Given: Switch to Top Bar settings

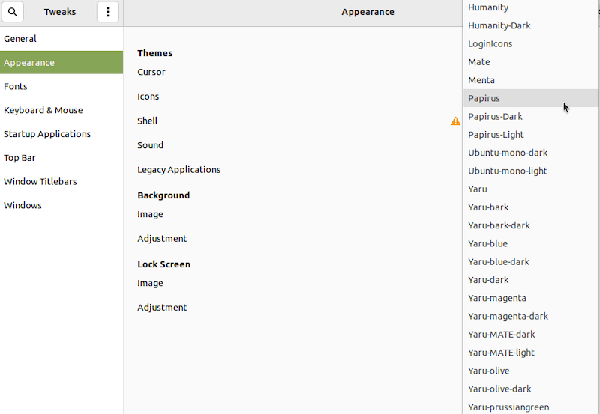Looking at the screenshot, I should (61, 158).
